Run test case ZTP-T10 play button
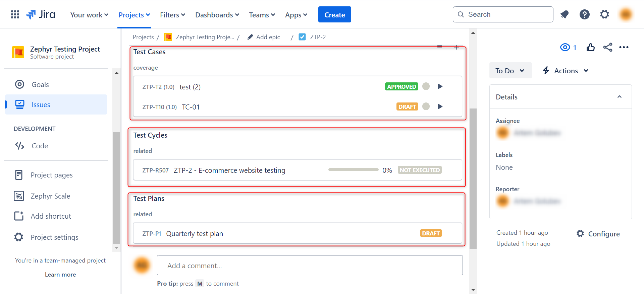 [440, 106]
